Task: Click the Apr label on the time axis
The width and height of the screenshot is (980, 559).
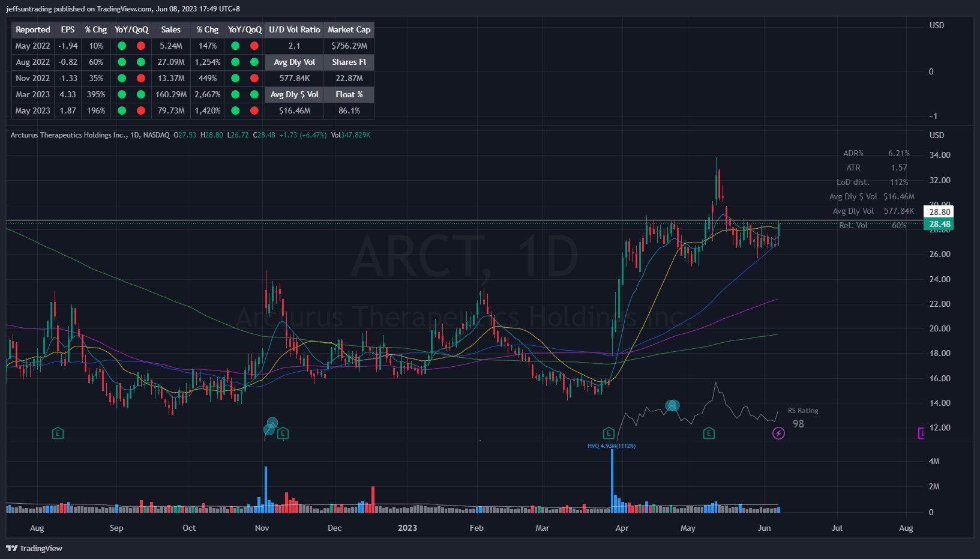Action: tap(622, 528)
